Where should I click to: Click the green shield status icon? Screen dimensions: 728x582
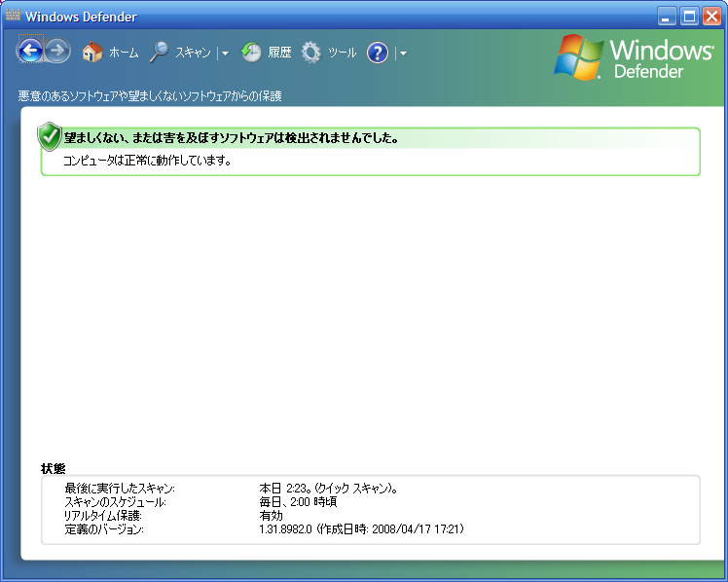pyautogui.click(x=50, y=136)
